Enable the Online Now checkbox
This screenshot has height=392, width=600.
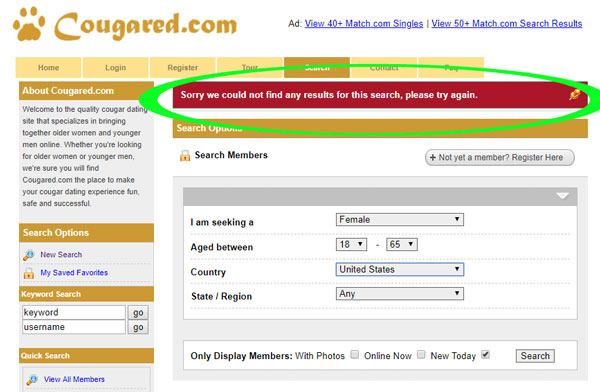tap(421, 354)
